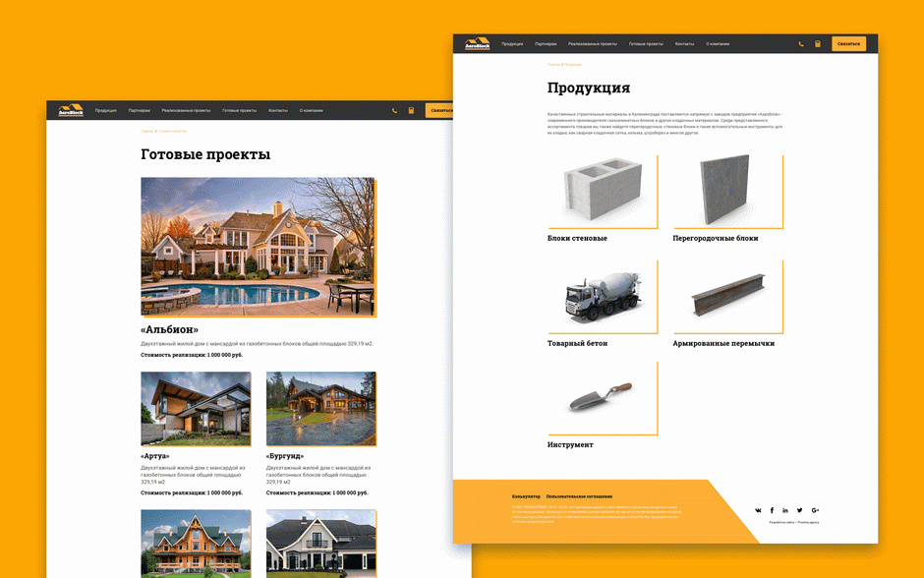Viewport: 924px width, 578px height.
Task: Click the Инструмент trowel image
Action: point(600,397)
